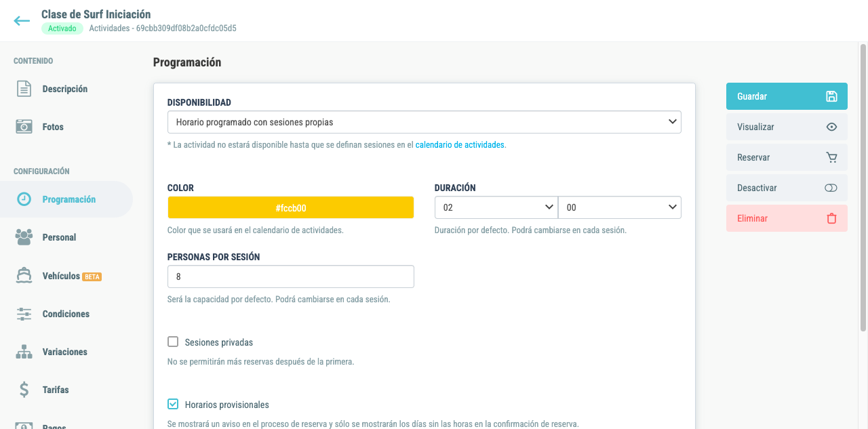Viewport: 868px width, 429px height.
Task: Click the BETA badge next to Vehículos
Action: (x=92, y=277)
